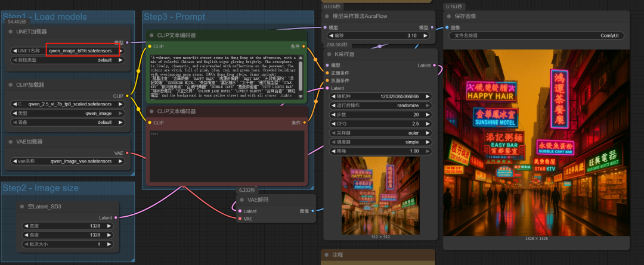Click the CLIP input port on red CLIP文本编码器
Viewport: 644px width, 265px height.
coord(150,122)
